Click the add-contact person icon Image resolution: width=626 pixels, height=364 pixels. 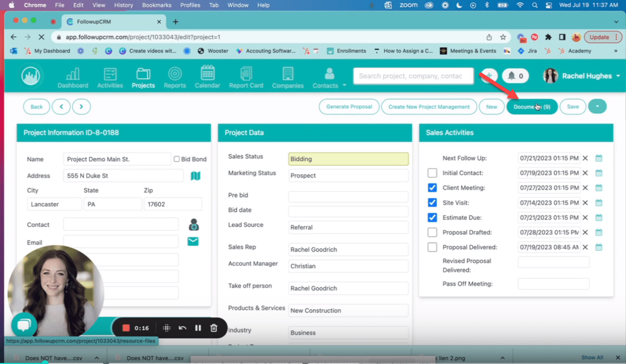194,224
